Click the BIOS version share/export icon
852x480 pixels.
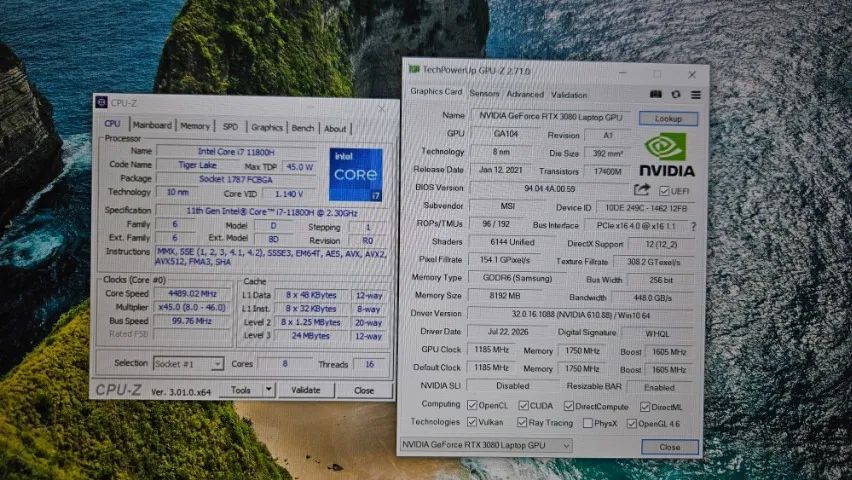(642, 189)
